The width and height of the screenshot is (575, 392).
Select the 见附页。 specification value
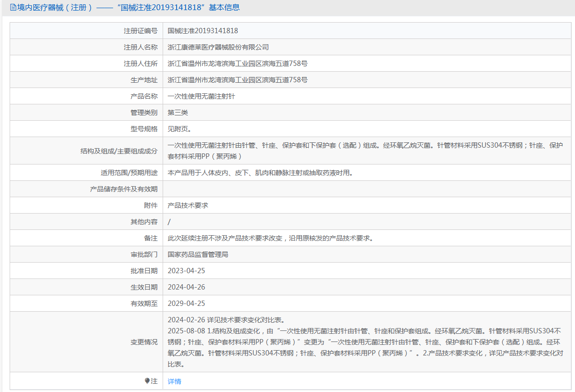point(179,129)
